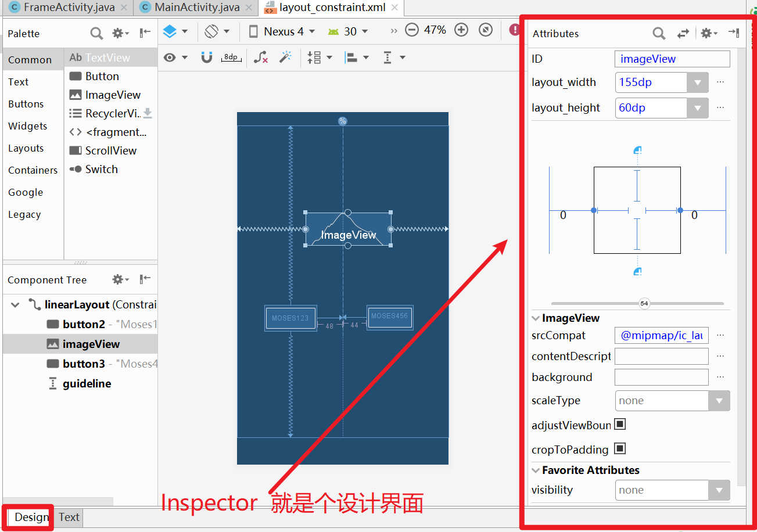This screenshot has height=532, width=757.
Task: Toggle view all attributes arrows icon
Action: (683, 33)
